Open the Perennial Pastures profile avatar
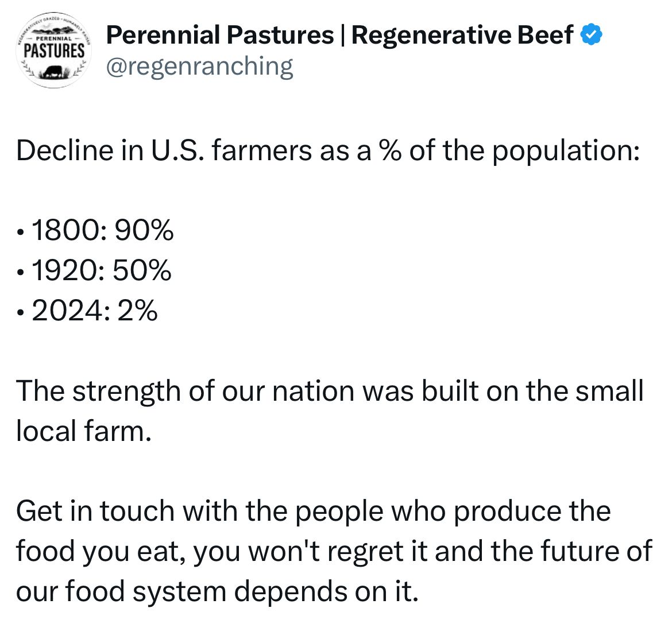The height and width of the screenshot is (635, 672). coord(53,50)
